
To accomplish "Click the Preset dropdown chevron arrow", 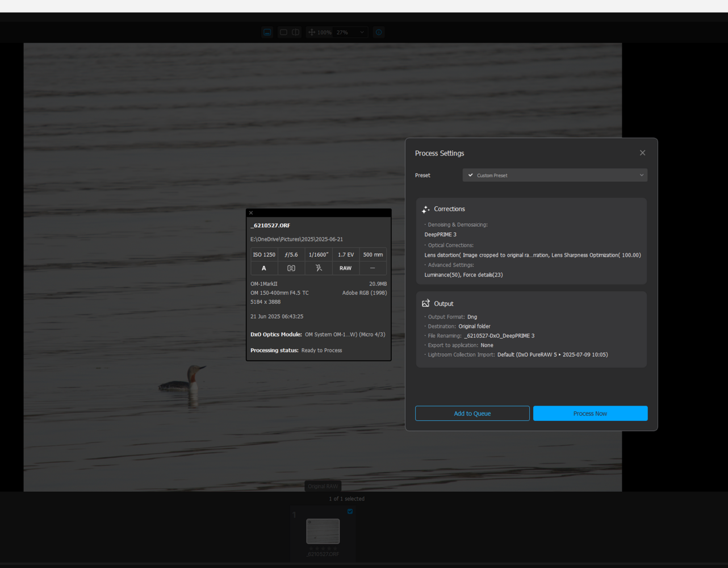I will (x=642, y=175).
